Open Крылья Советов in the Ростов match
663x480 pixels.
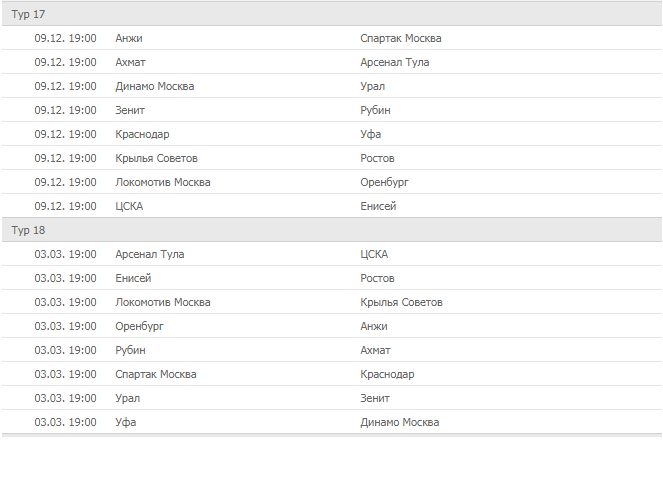156,158
